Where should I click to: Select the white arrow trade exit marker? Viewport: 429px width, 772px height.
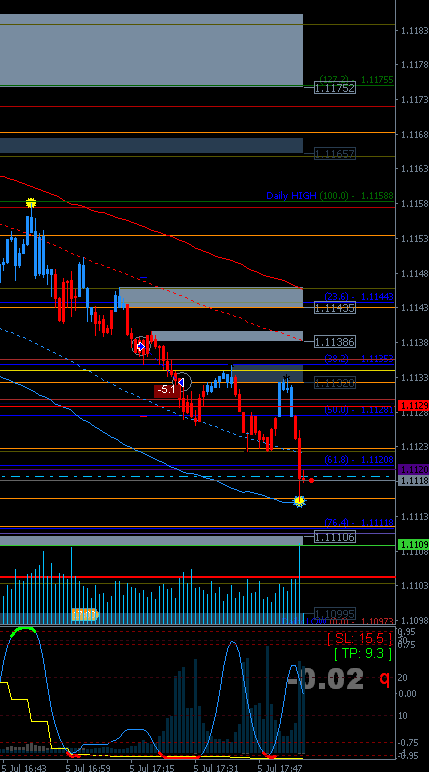click(181, 382)
